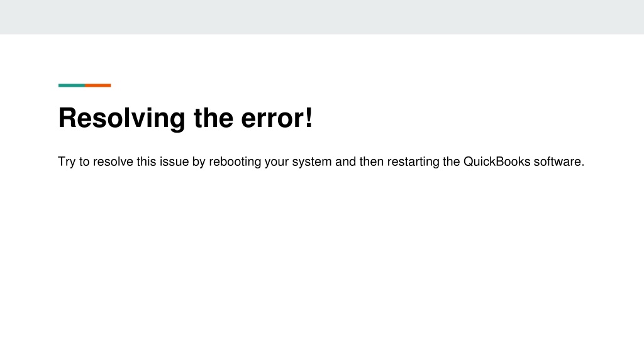Click the teal segment of the accent line
Image resolution: width=644 pixels, height=362 pixels.
[x=72, y=85]
